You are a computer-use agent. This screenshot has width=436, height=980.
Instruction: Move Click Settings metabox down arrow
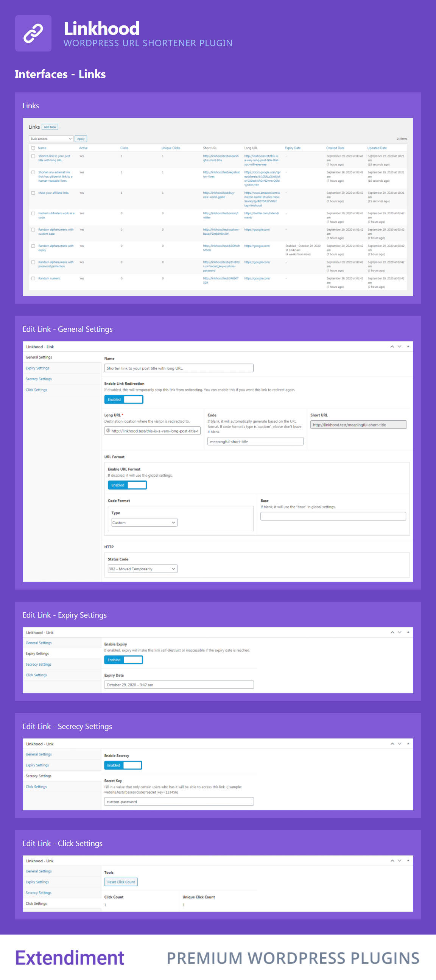pyautogui.click(x=399, y=861)
